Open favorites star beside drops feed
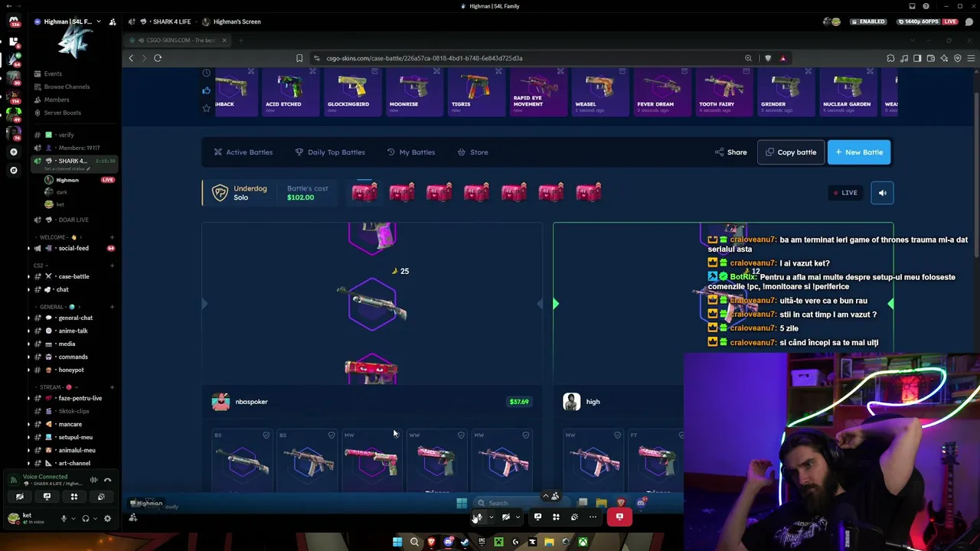 click(206, 108)
